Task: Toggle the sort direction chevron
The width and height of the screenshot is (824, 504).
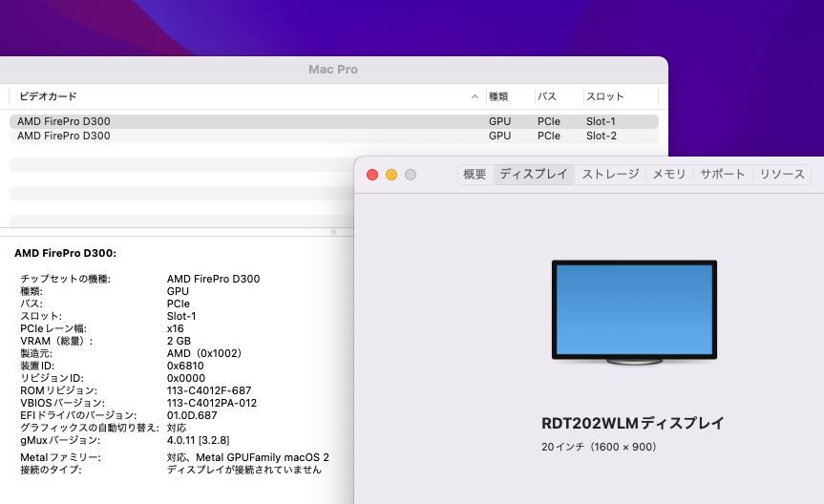Action: [x=475, y=96]
